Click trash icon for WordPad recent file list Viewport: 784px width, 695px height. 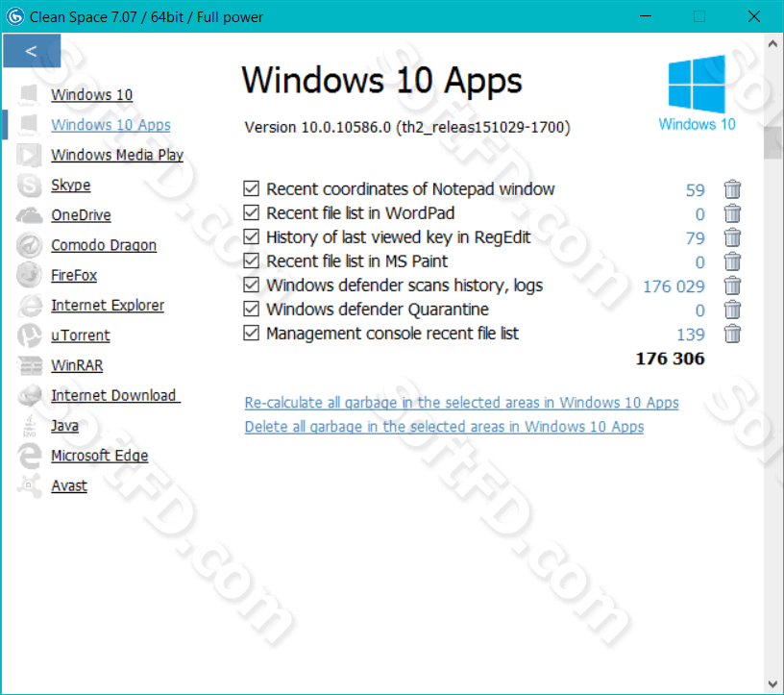(x=732, y=213)
